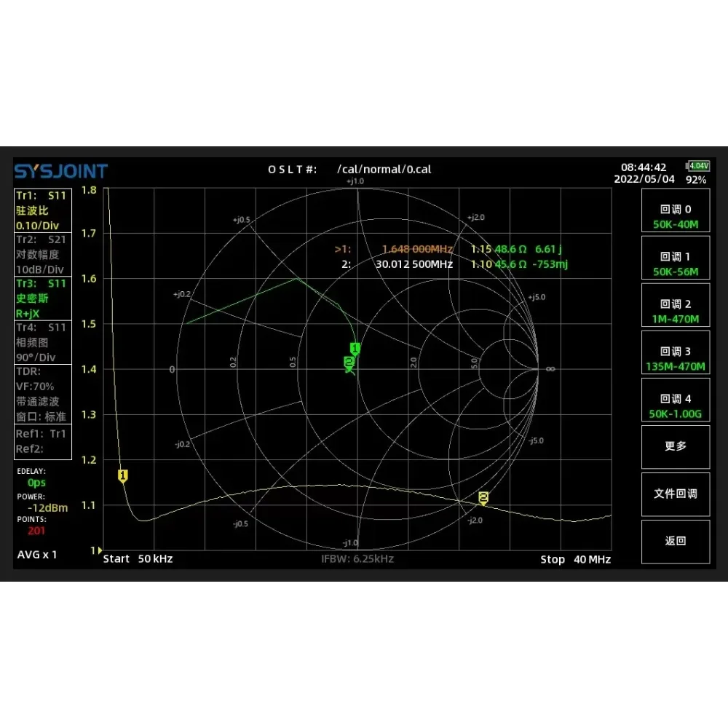The height and width of the screenshot is (728, 728).
Task: Select yellow marker 2 on the SWR trace
Action: [x=483, y=498]
